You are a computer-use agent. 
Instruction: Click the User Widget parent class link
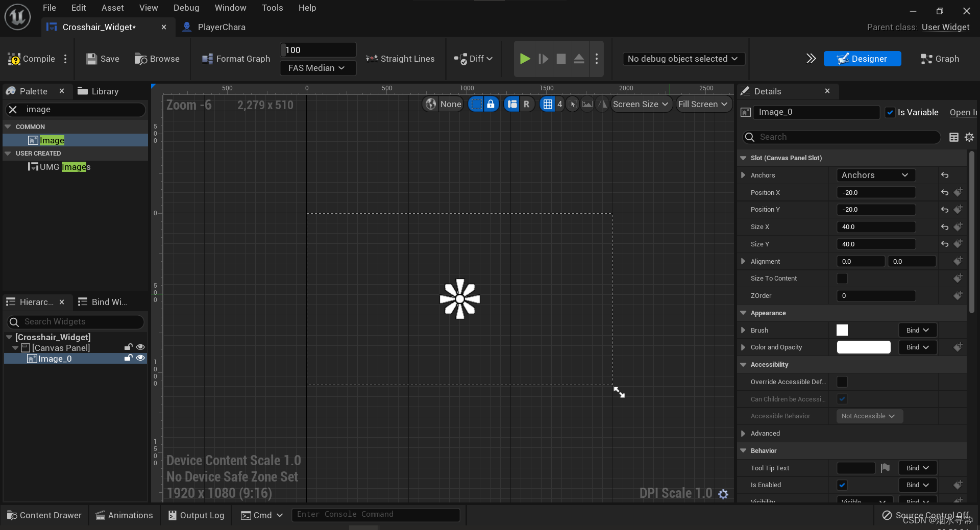click(946, 27)
